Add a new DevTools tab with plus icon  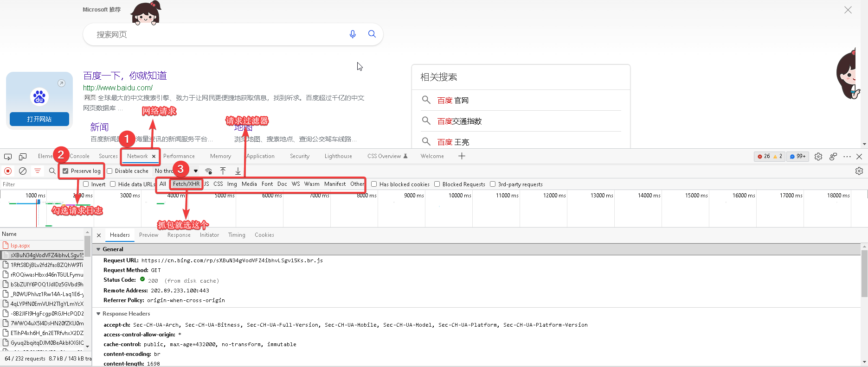pyautogui.click(x=462, y=156)
